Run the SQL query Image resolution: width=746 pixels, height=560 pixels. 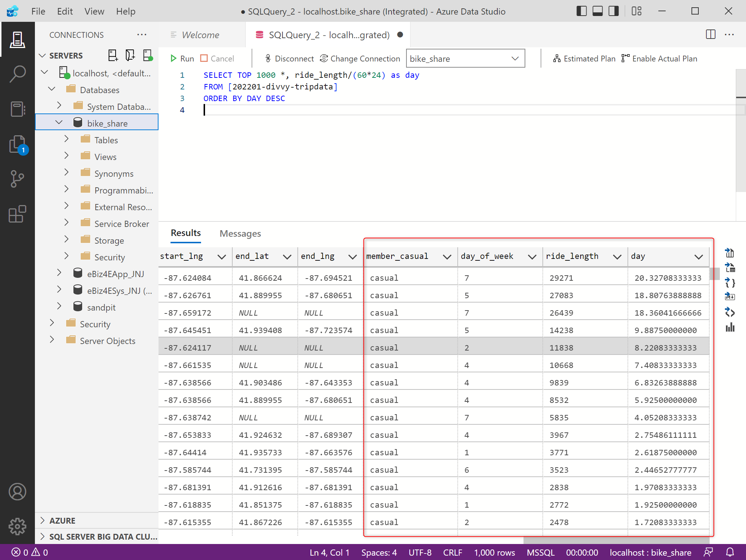click(x=182, y=59)
